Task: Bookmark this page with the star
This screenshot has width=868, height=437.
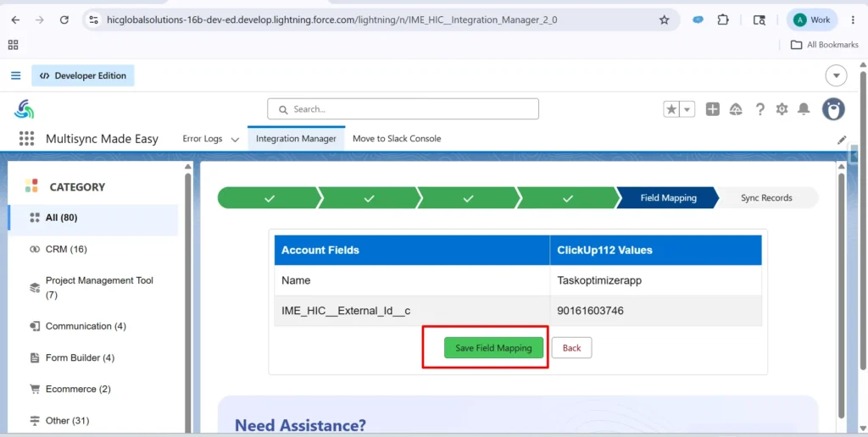Action: (665, 20)
